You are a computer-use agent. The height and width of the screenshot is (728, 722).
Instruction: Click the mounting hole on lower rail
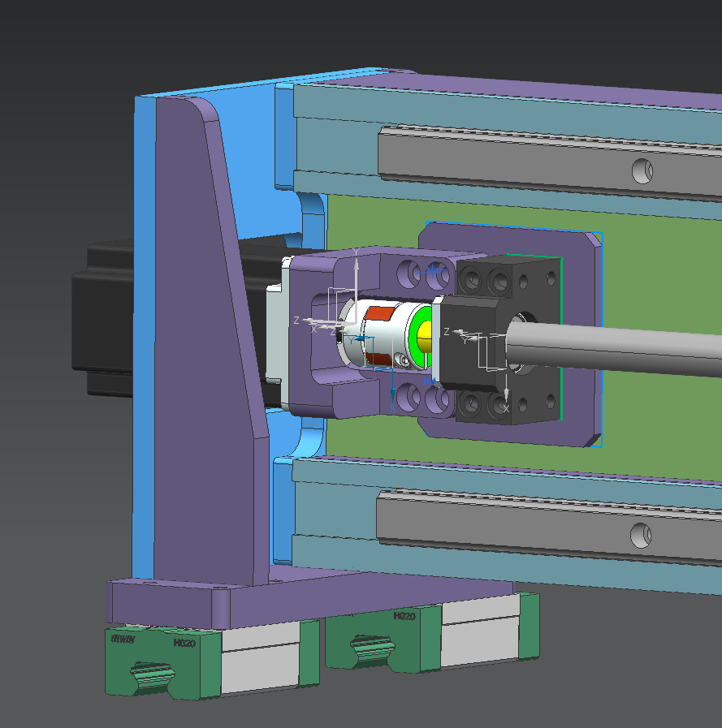coord(641,535)
